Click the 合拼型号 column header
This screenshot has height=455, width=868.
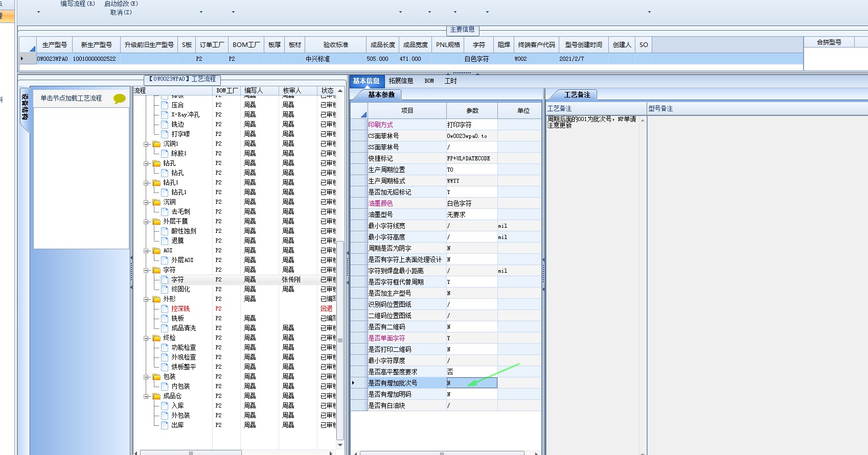(x=829, y=42)
